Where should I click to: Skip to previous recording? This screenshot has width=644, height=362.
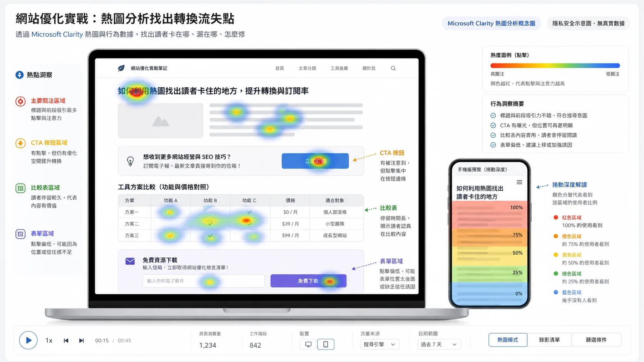click(66, 340)
